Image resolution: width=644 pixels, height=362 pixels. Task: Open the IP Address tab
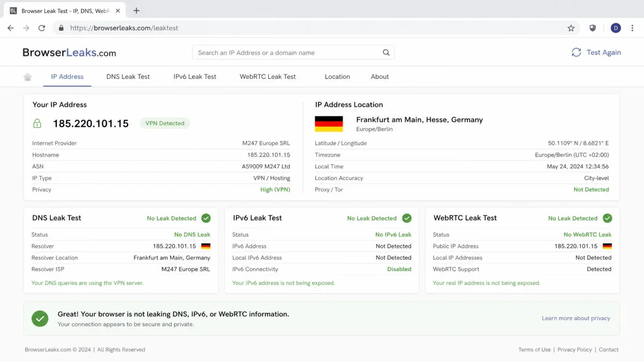[67, 77]
